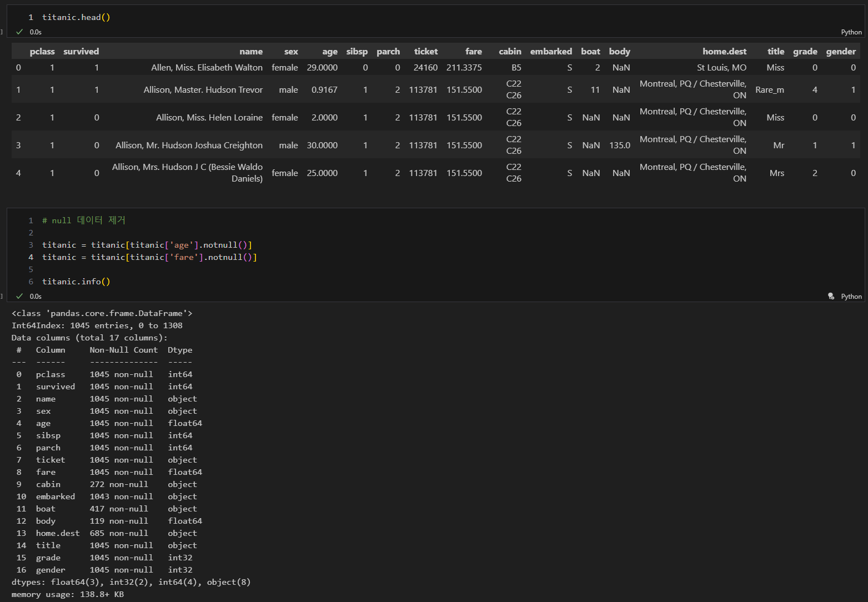Image resolution: width=868 pixels, height=602 pixels.
Task: Click the title value Rare_m
Action: point(770,89)
